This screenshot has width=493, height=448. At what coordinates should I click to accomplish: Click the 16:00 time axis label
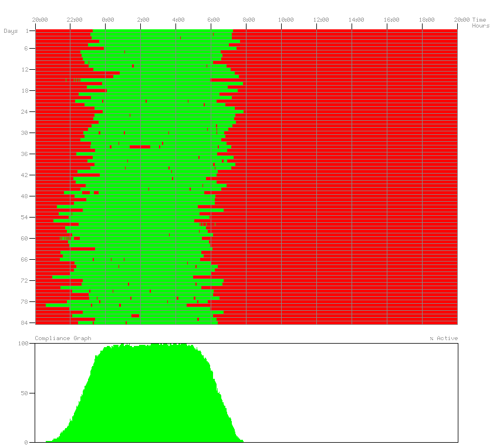[391, 20]
